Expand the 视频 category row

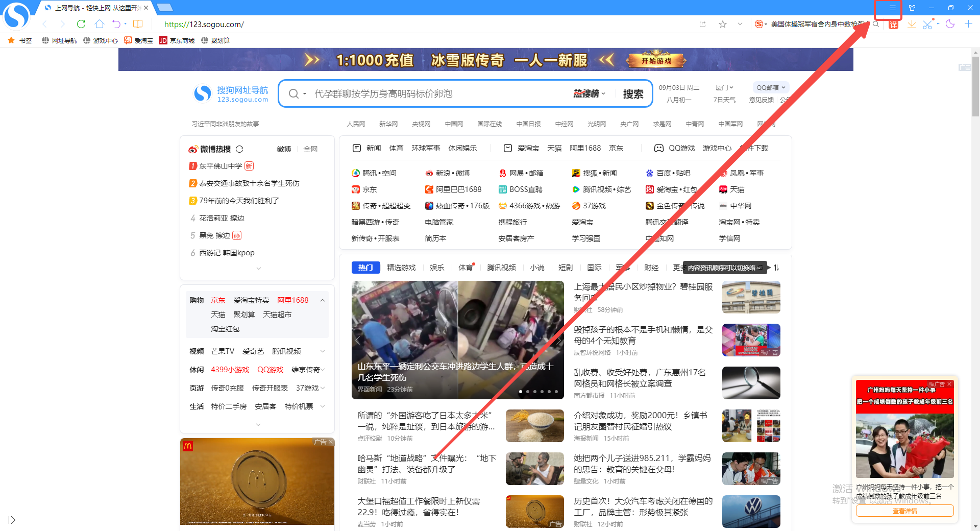(323, 351)
